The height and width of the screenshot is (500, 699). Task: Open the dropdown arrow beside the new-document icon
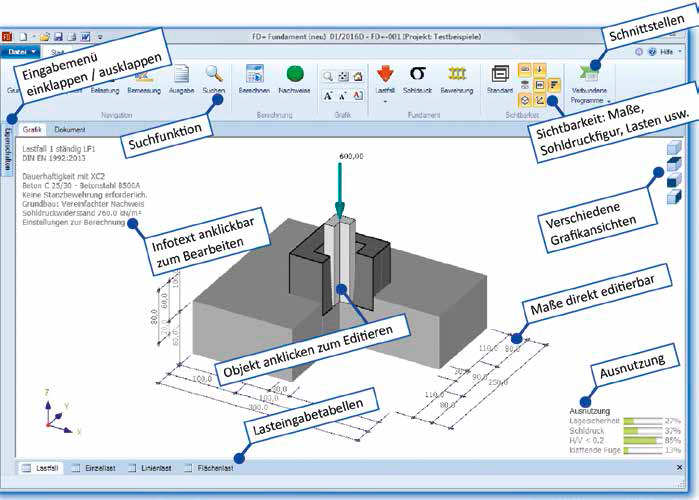pos(33,37)
